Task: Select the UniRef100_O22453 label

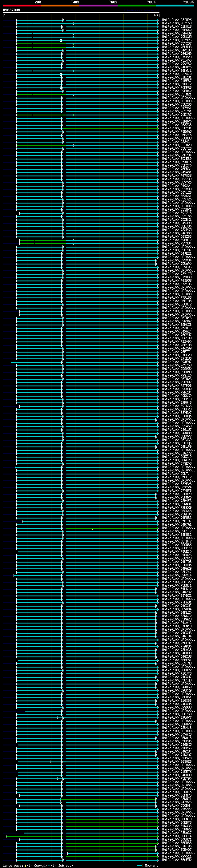Action: point(177,426)
